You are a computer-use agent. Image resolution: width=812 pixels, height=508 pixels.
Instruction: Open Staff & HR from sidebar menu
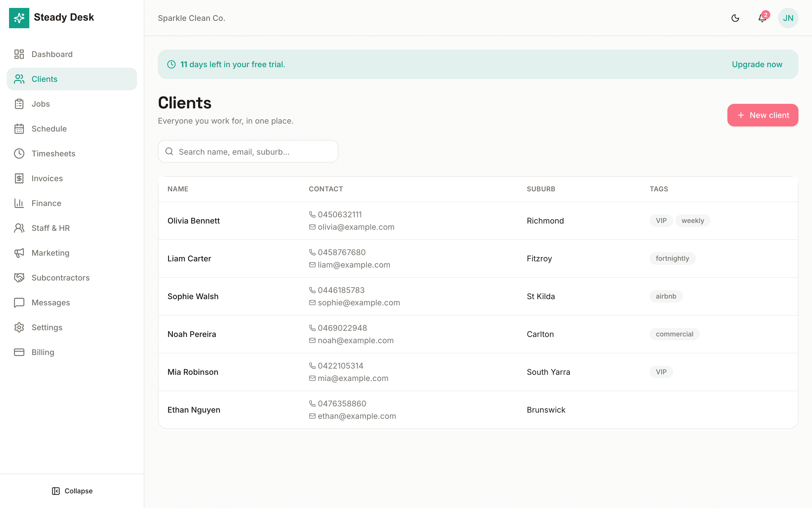click(x=72, y=228)
